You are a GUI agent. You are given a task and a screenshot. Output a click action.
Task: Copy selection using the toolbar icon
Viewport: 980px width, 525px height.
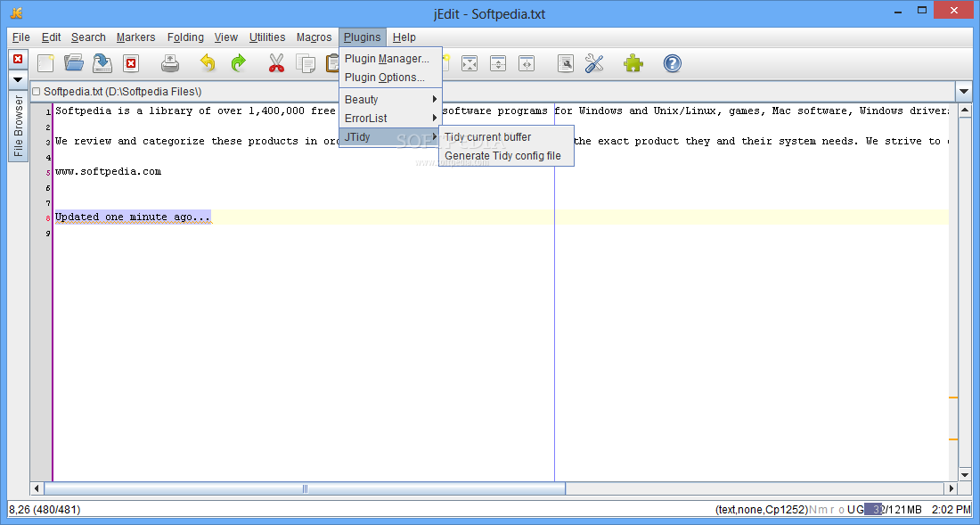(306, 63)
